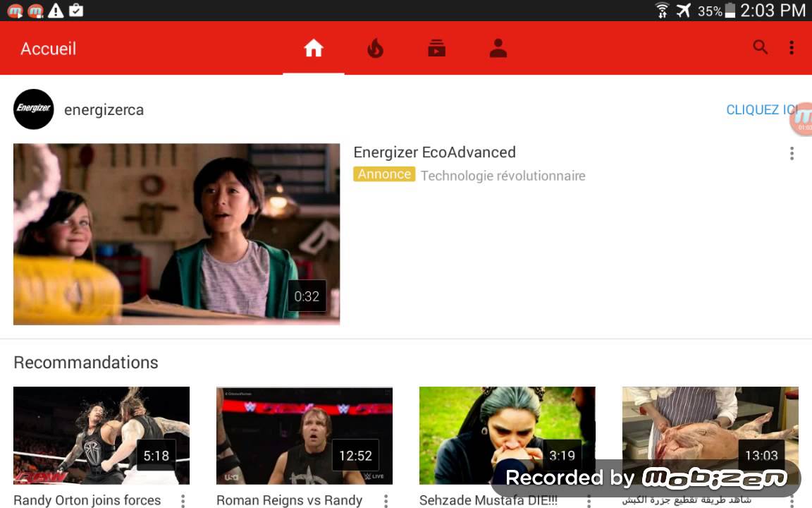This screenshot has height=508, width=812.
Task: Tap the battery 35% indicator
Action: pyautogui.click(x=716, y=11)
